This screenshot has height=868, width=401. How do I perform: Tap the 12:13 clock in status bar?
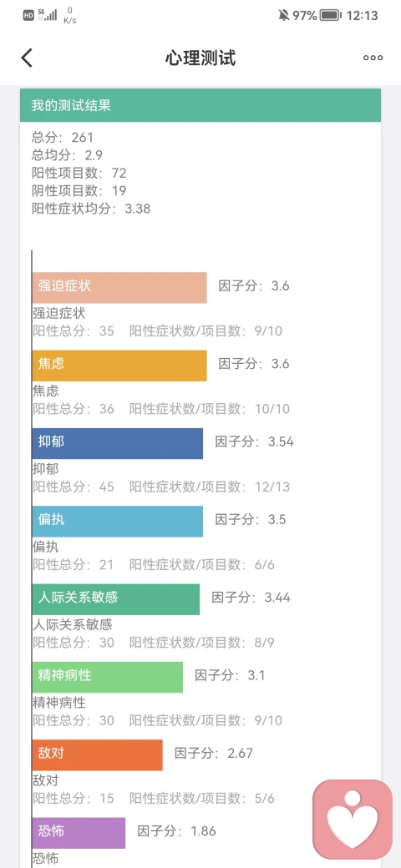[x=363, y=16]
